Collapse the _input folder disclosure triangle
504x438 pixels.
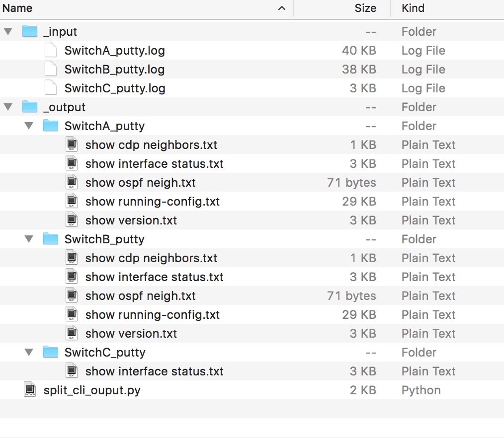click(x=8, y=31)
